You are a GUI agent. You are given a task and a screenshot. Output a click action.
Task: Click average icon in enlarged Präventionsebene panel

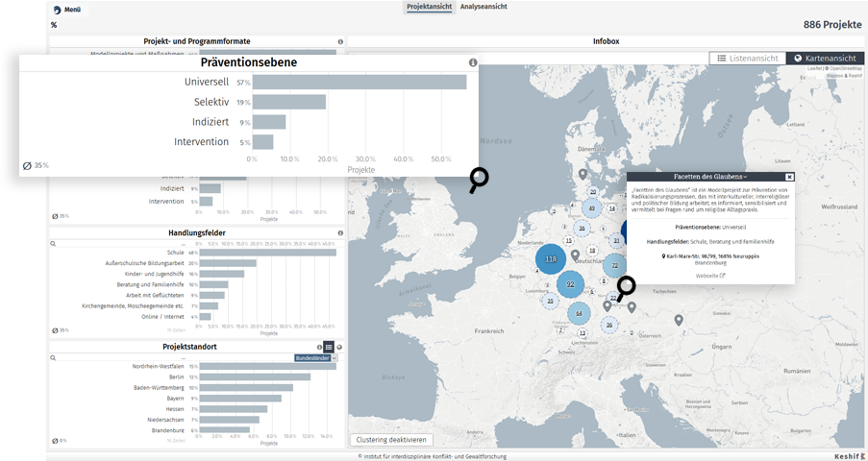point(27,165)
